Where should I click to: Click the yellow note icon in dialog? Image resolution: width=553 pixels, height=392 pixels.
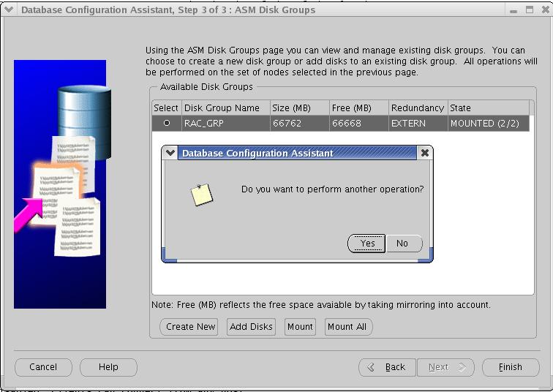(x=201, y=194)
